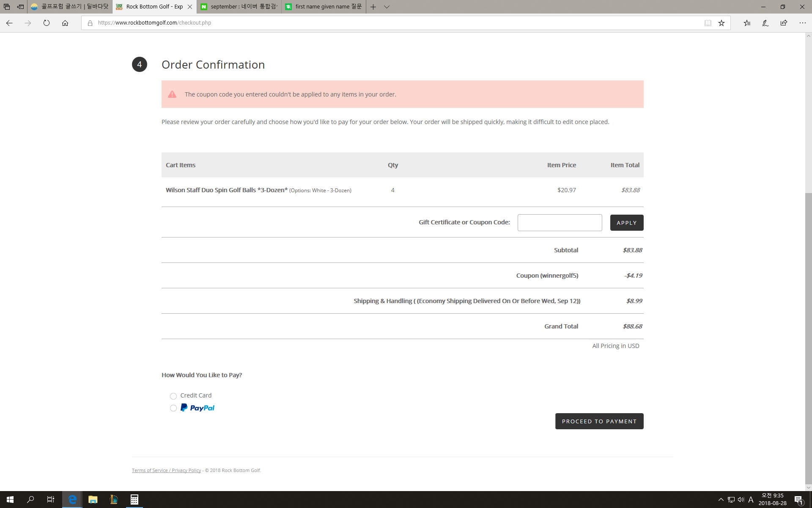Click the browser Refresh icon
The height and width of the screenshot is (508, 812).
47,23
